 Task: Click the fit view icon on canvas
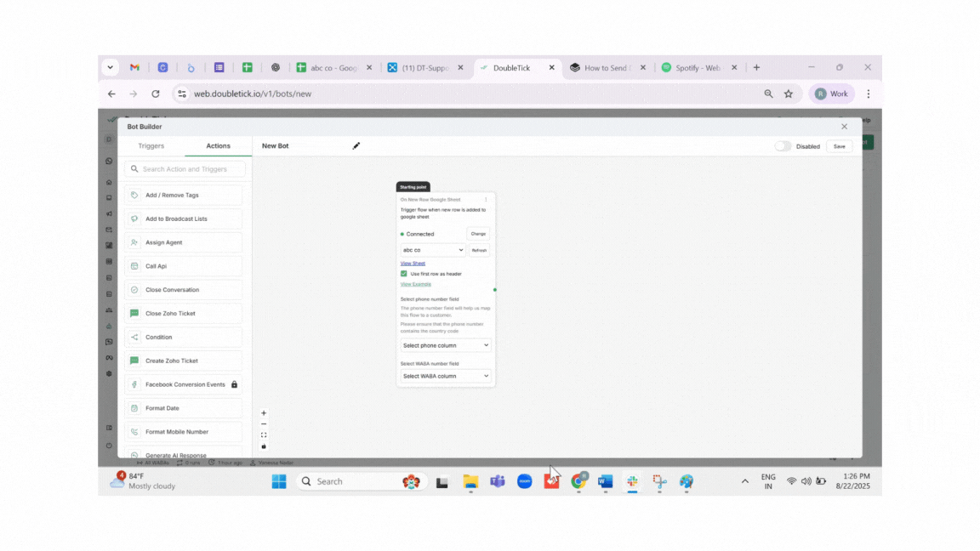[264, 435]
